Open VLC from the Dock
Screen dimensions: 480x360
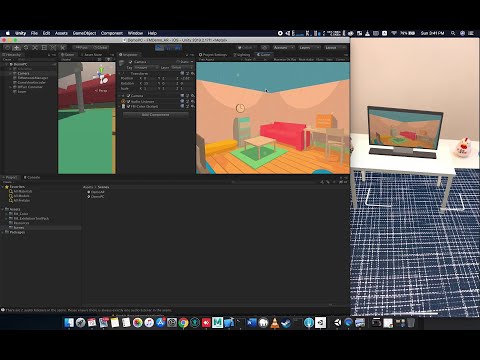(275, 323)
